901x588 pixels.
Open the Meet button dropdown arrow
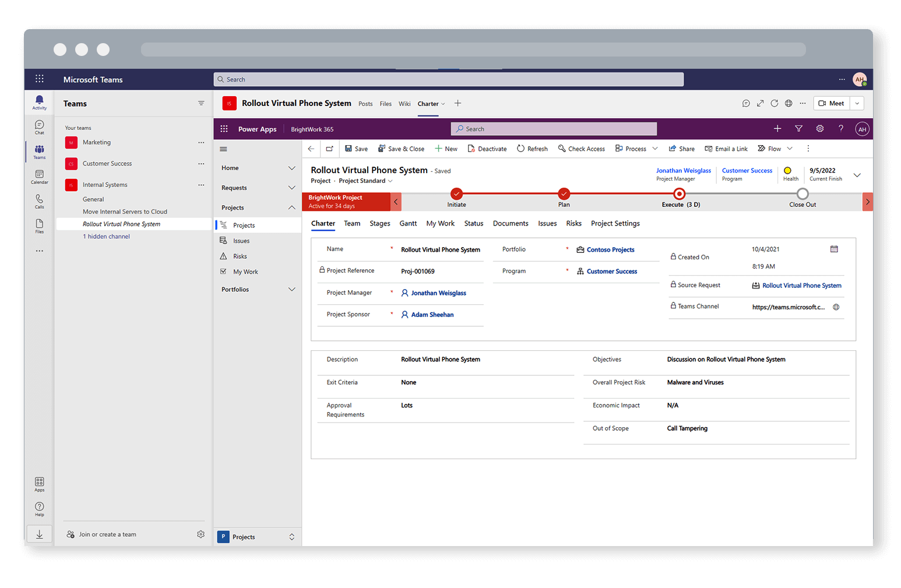tap(857, 103)
